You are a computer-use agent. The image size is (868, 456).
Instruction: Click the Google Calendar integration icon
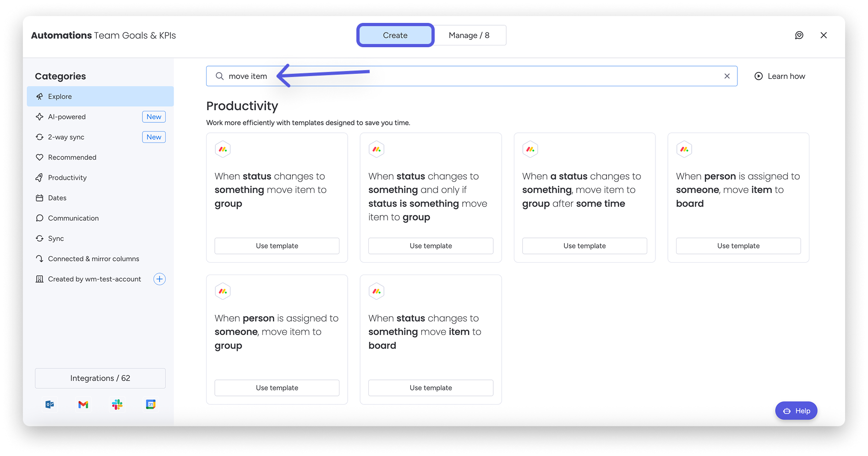click(151, 404)
